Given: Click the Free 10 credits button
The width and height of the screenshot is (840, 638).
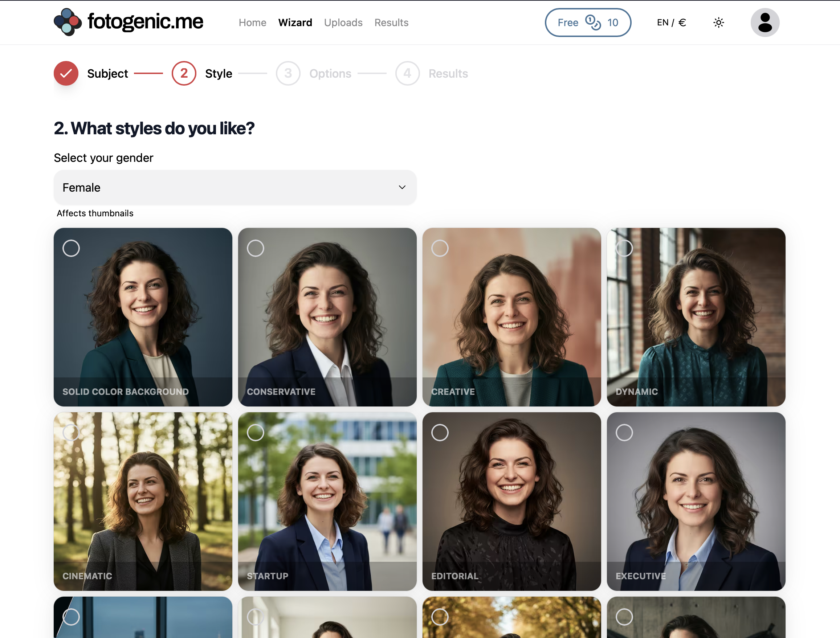Looking at the screenshot, I should coord(588,23).
